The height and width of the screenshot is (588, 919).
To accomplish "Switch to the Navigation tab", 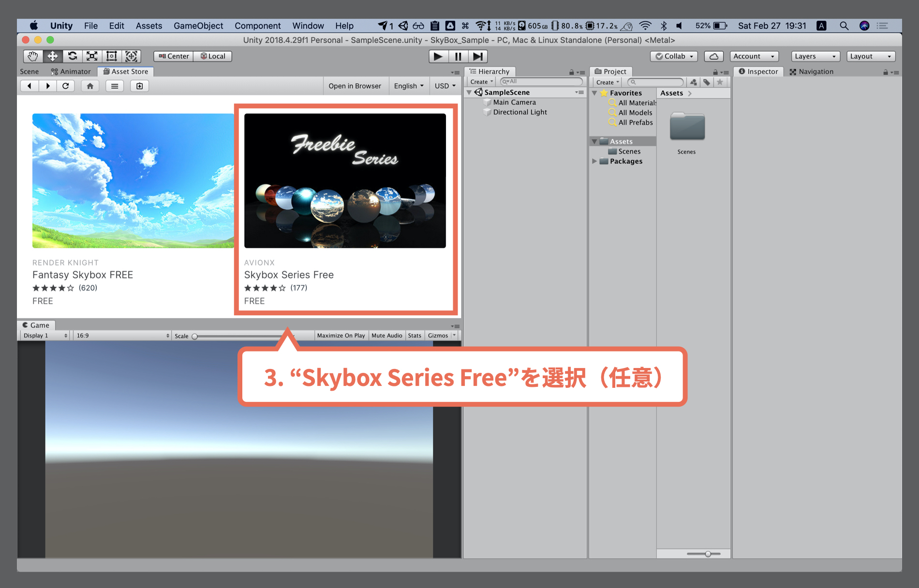I will pyautogui.click(x=811, y=72).
